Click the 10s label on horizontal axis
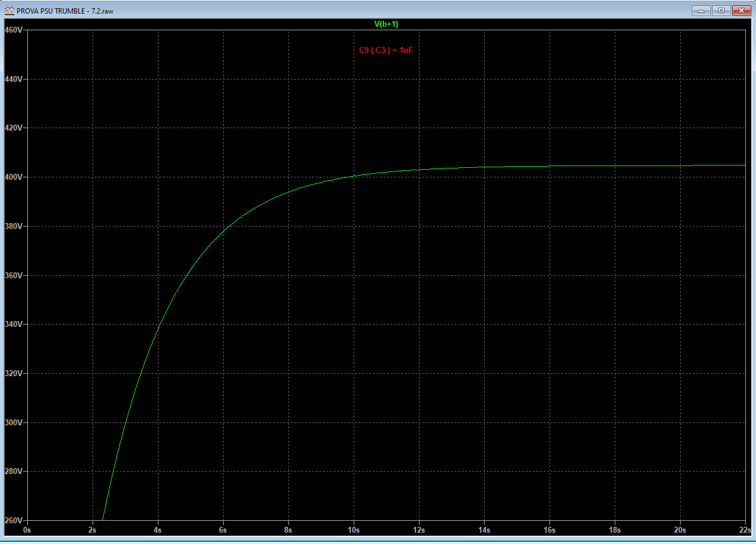This screenshot has width=756, height=544. tap(353, 529)
